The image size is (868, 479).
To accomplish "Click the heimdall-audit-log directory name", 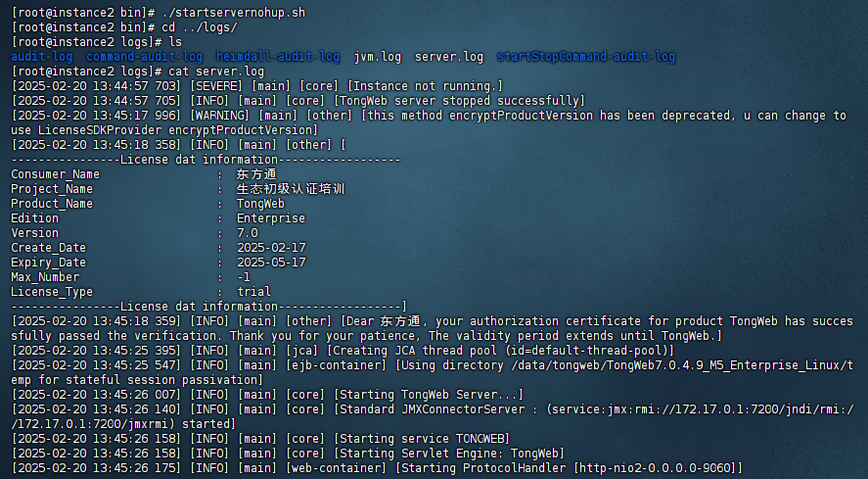I will click(x=278, y=57).
